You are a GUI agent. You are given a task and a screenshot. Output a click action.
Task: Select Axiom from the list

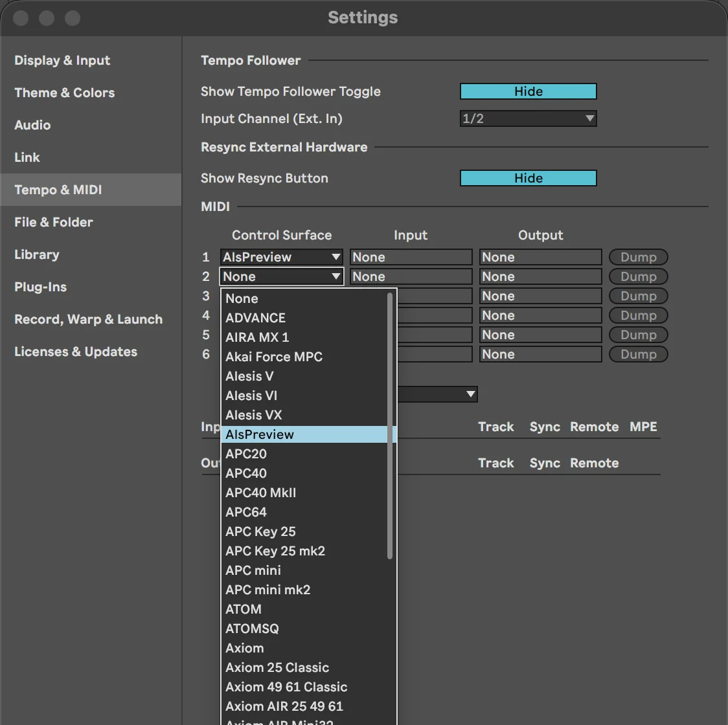[304, 649]
